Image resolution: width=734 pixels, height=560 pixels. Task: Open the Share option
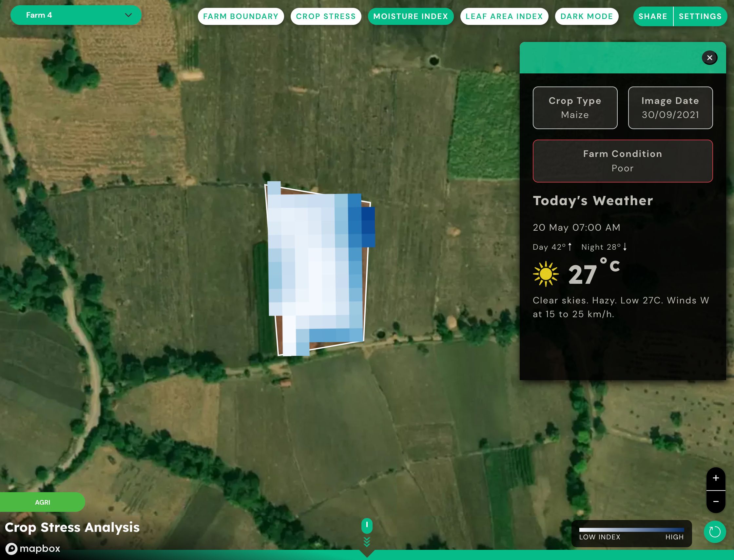pos(653,16)
